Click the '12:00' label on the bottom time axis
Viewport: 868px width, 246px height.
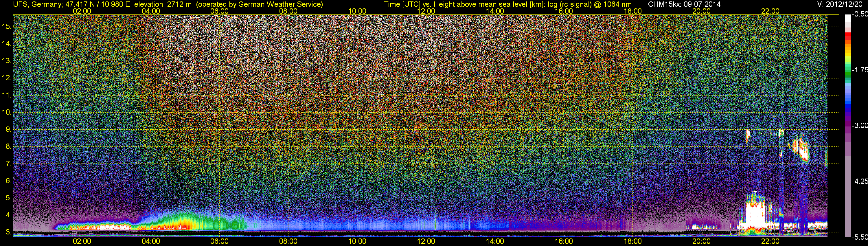tap(426, 242)
